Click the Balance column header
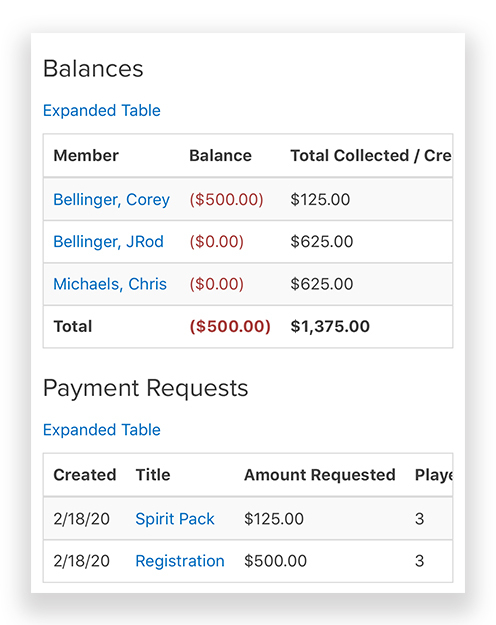The height and width of the screenshot is (625, 496). [220, 155]
